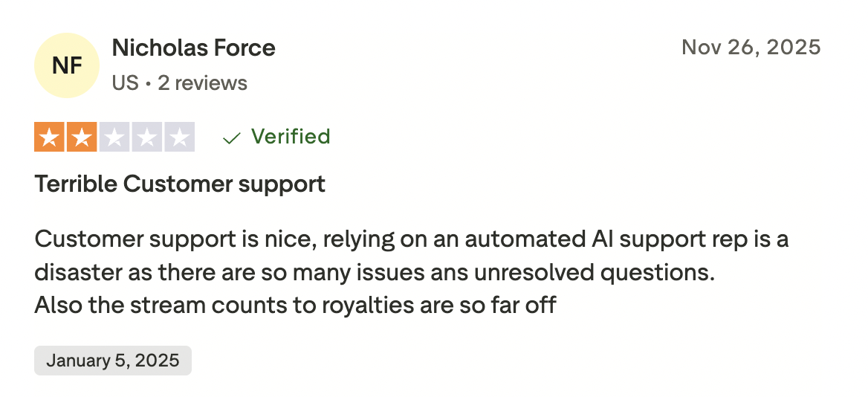Click the fourth grey star
This screenshot has height=397, width=868.
pyautogui.click(x=146, y=138)
